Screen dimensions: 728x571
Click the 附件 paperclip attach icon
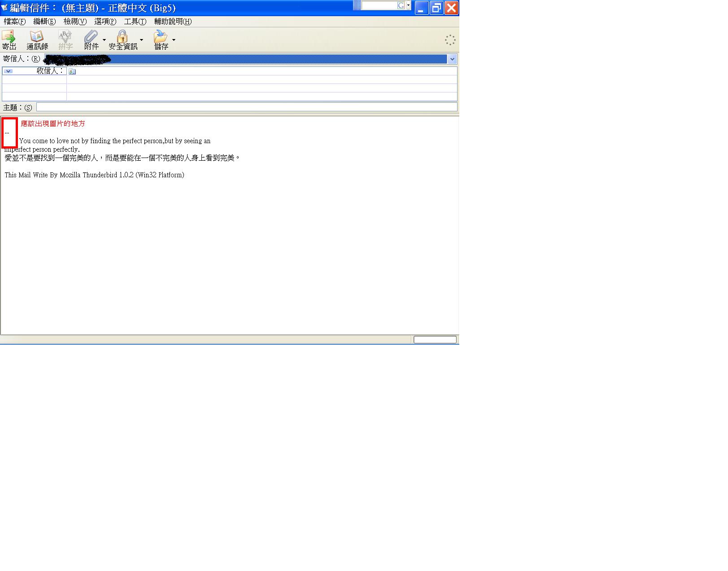tap(91, 36)
